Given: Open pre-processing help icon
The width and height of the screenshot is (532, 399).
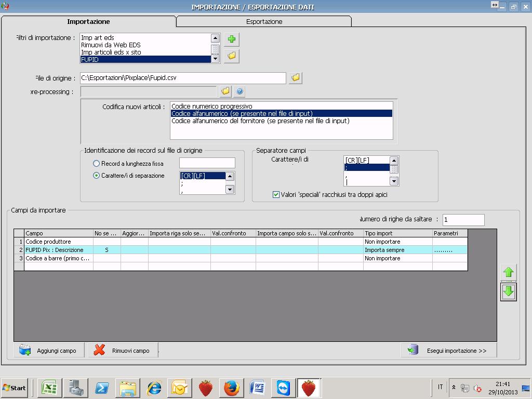Looking at the screenshot, I should (240, 91).
